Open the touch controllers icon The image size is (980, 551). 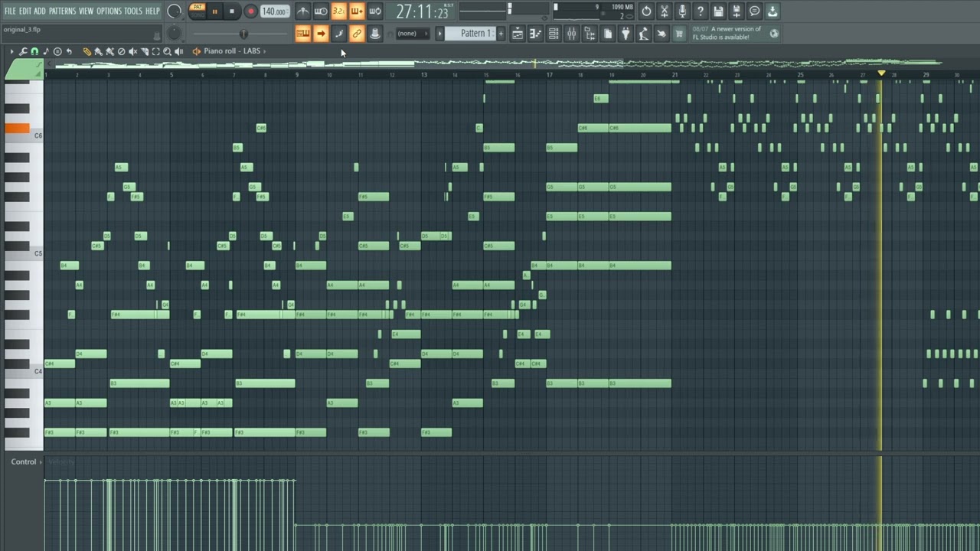(x=661, y=34)
